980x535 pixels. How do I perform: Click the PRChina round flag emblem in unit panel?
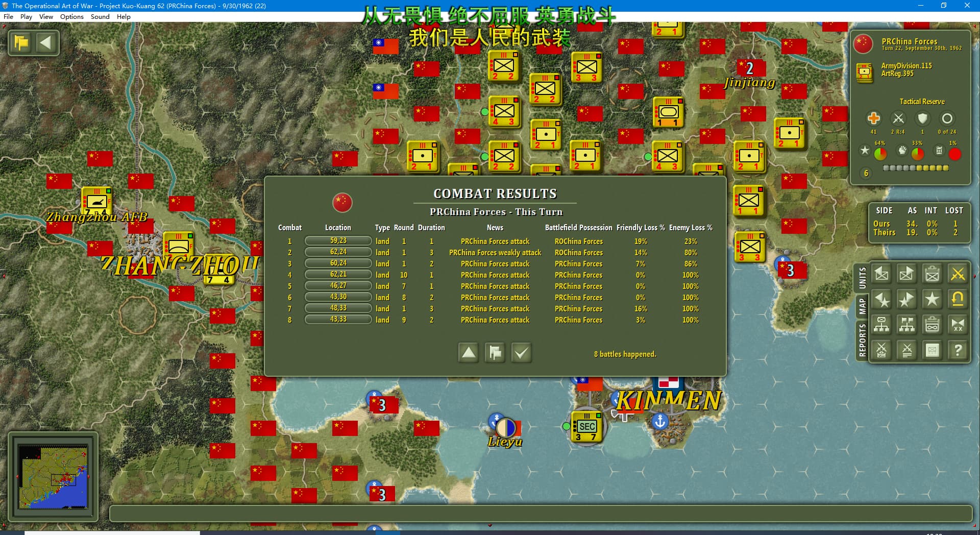click(863, 44)
